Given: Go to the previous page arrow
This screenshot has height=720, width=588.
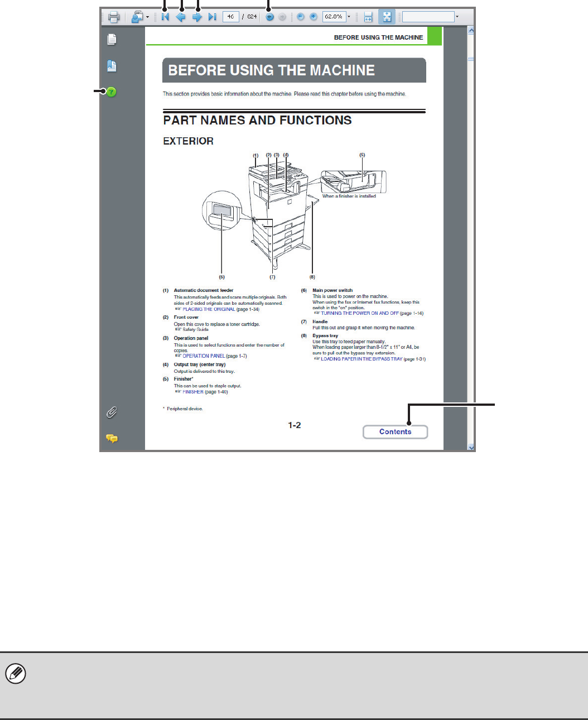Looking at the screenshot, I should pos(181,17).
